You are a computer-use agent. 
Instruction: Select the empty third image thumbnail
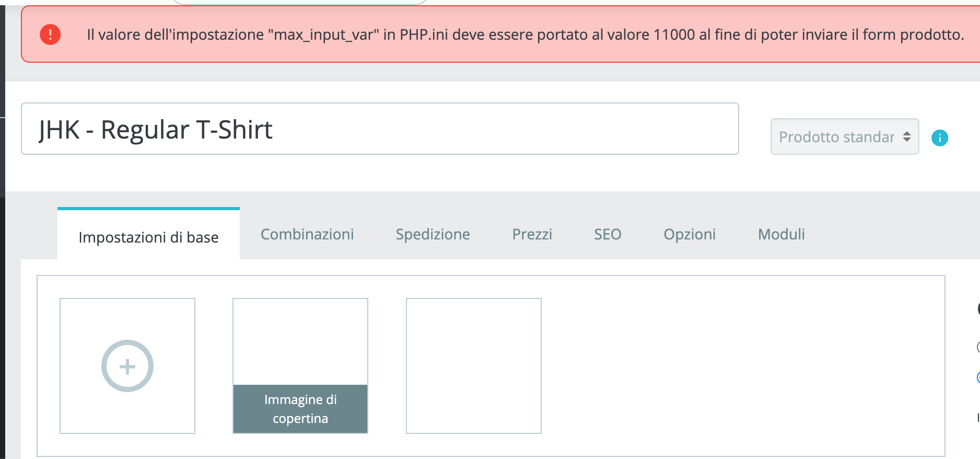coord(473,366)
